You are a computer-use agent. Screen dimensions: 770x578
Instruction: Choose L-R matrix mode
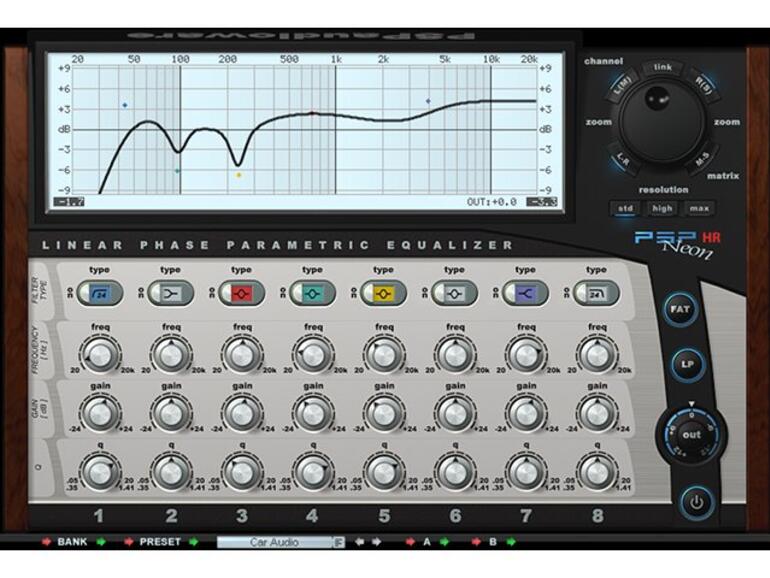click(622, 159)
